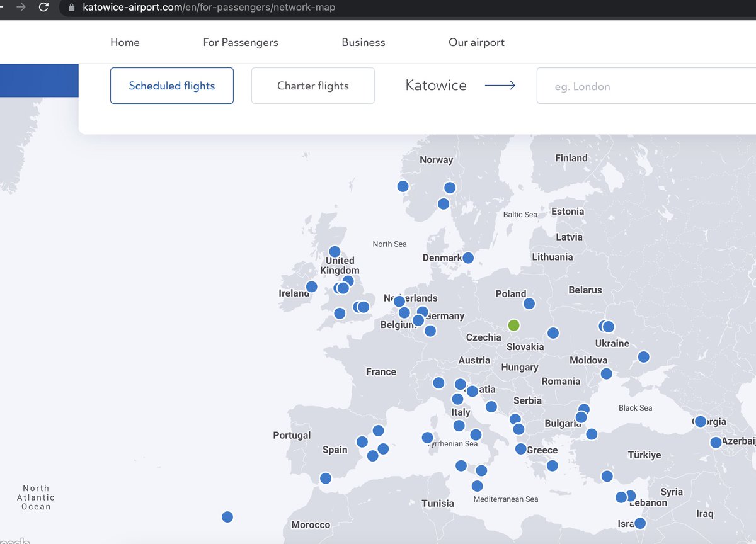Select the green Katowice marker on the map
The image size is (756, 544).
[x=513, y=325]
